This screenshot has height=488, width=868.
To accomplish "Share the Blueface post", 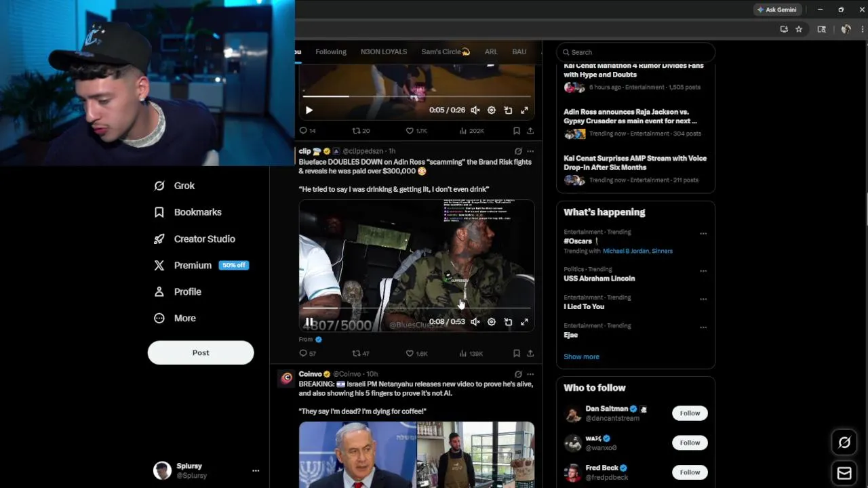I will (530, 353).
